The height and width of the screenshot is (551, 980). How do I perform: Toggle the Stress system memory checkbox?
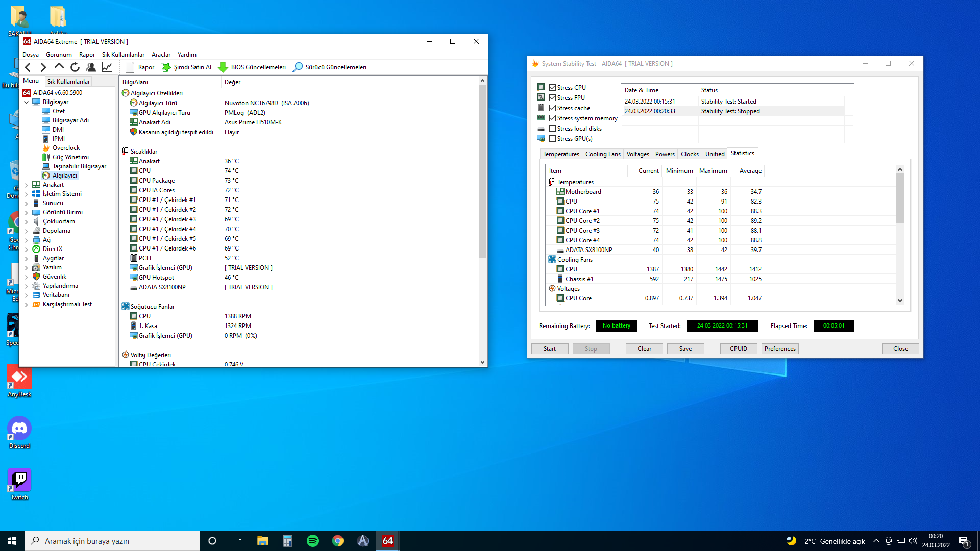pos(552,118)
